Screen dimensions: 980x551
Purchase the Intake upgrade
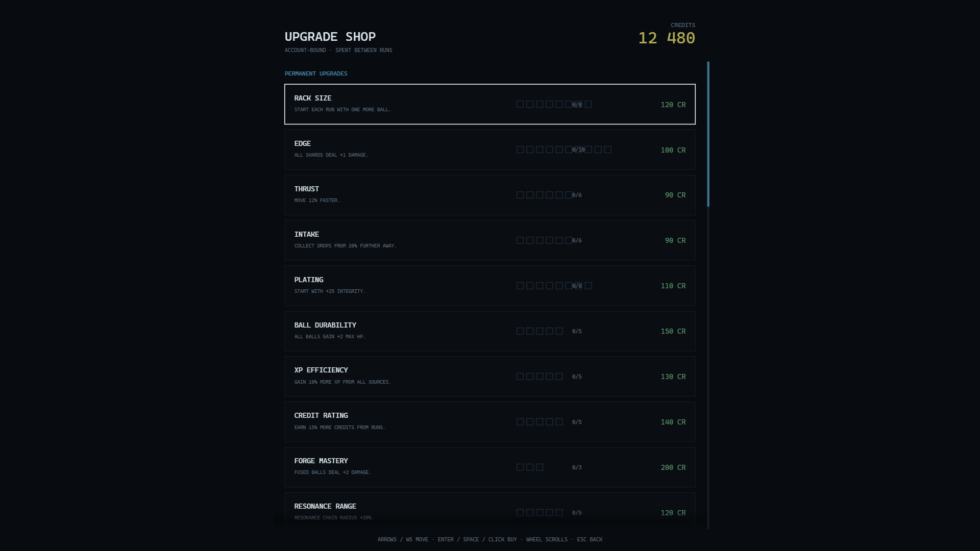[x=490, y=240]
